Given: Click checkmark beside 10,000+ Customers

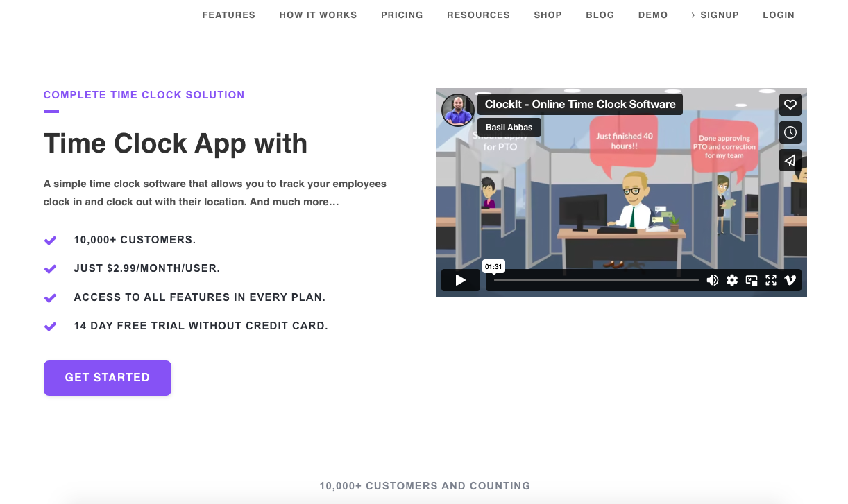Looking at the screenshot, I should pos(50,241).
